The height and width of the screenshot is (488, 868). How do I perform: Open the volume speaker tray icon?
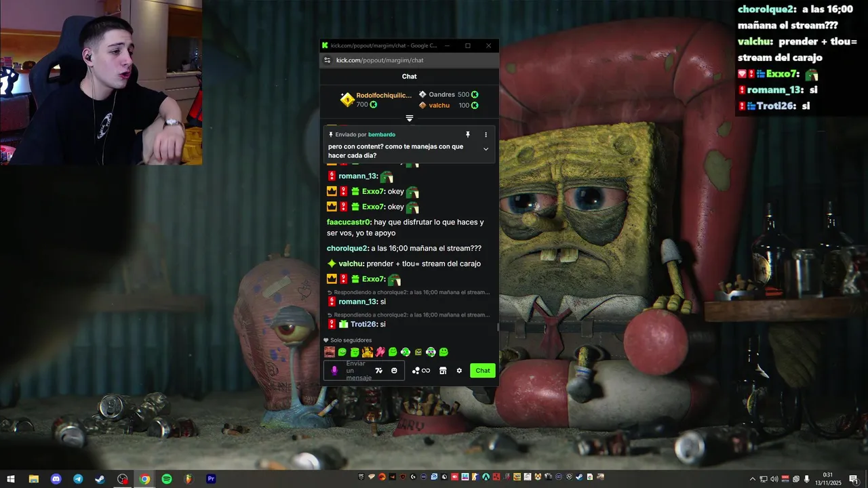(x=774, y=479)
